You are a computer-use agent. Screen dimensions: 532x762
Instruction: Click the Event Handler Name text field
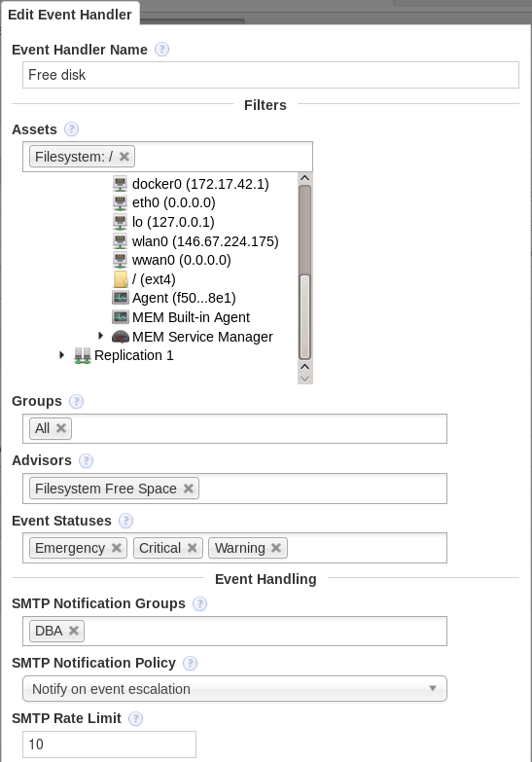[270, 75]
